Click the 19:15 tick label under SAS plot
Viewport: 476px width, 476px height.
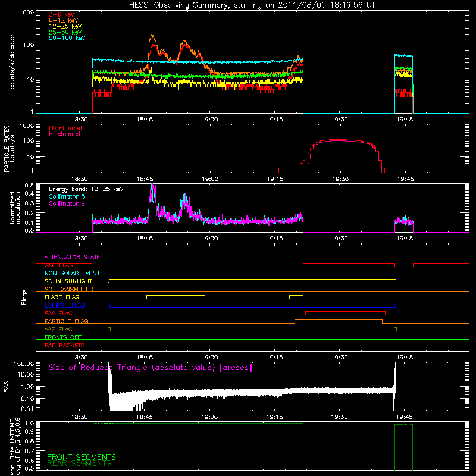[x=275, y=417]
